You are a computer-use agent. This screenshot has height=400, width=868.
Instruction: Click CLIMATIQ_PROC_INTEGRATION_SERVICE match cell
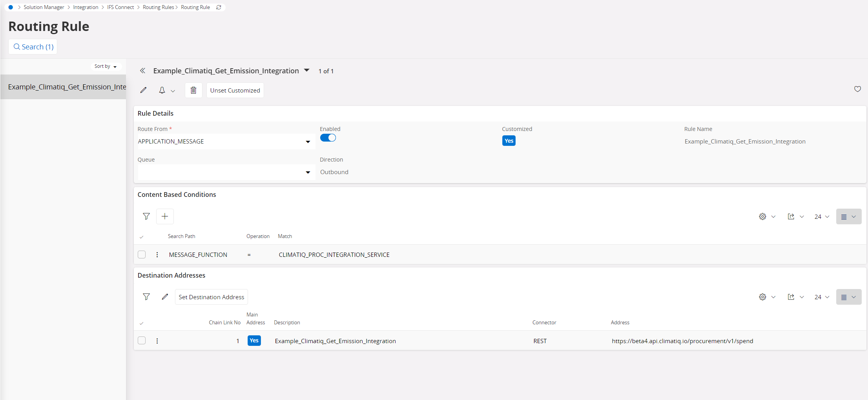coord(334,255)
